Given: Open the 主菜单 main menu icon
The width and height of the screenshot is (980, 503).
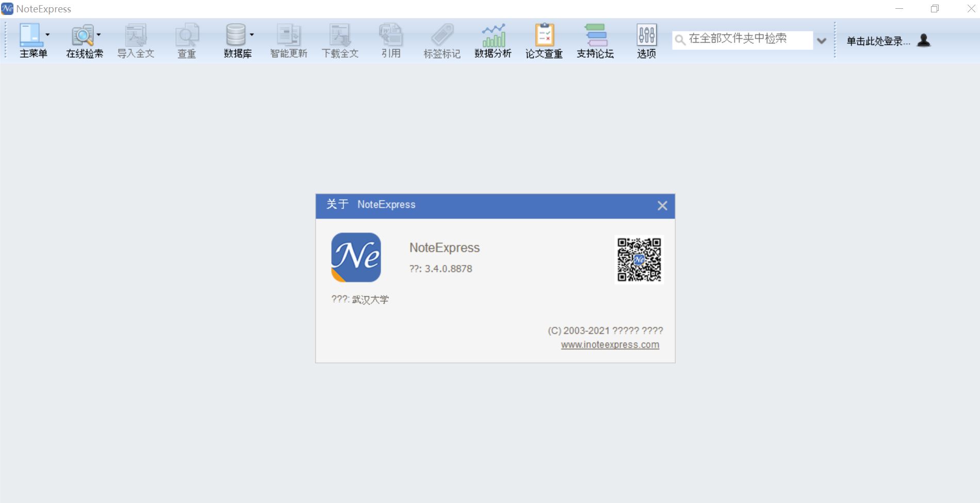Looking at the screenshot, I should click(x=31, y=35).
